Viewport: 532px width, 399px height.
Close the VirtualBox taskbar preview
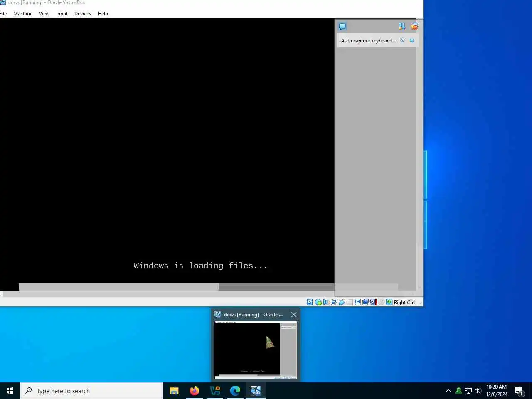tap(294, 315)
